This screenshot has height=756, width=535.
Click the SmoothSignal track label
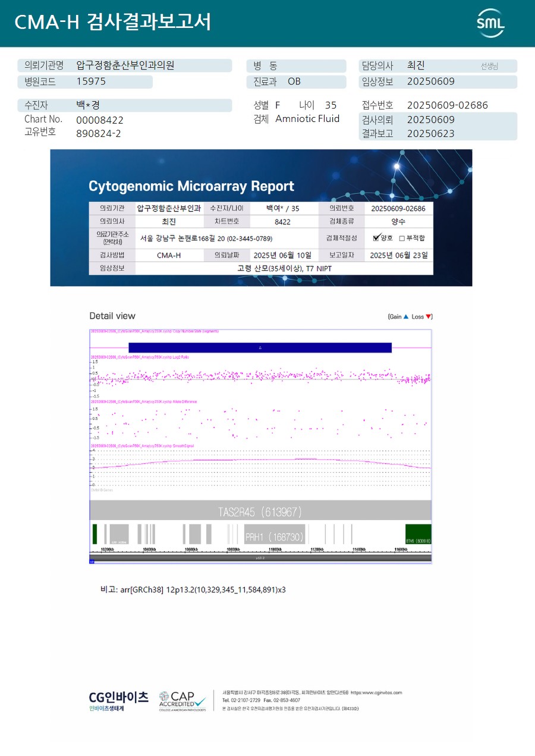tap(142, 446)
